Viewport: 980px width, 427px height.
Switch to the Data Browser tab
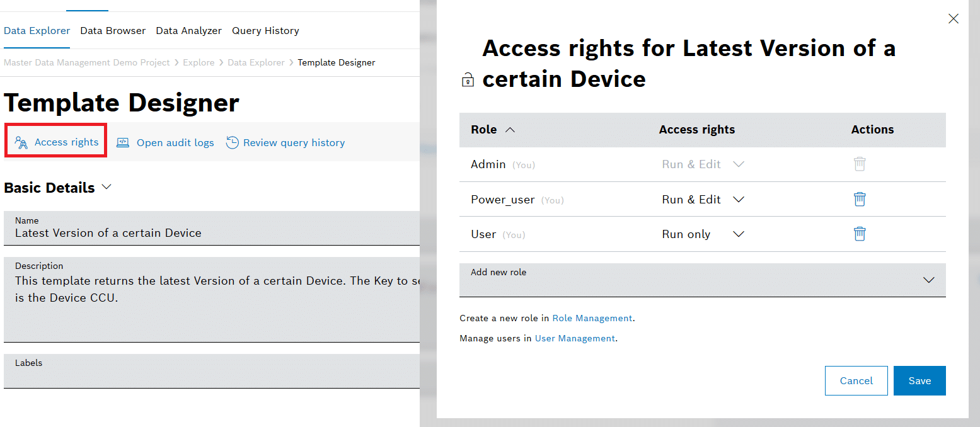pyautogui.click(x=113, y=31)
